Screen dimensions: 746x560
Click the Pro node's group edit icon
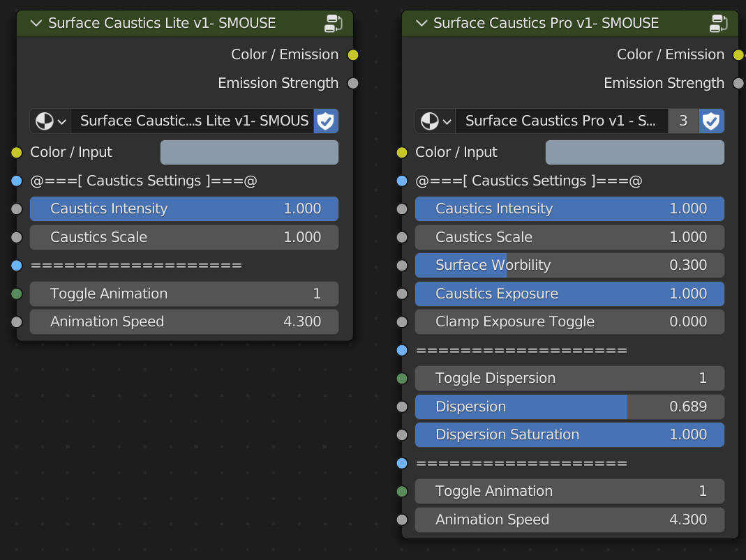(x=719, y=23)
